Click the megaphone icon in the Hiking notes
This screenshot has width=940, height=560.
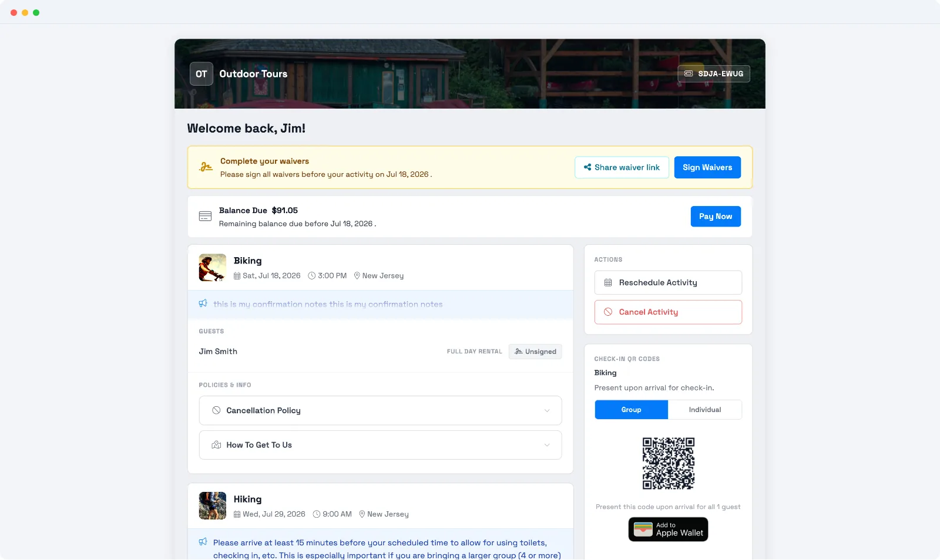[203, 542]
